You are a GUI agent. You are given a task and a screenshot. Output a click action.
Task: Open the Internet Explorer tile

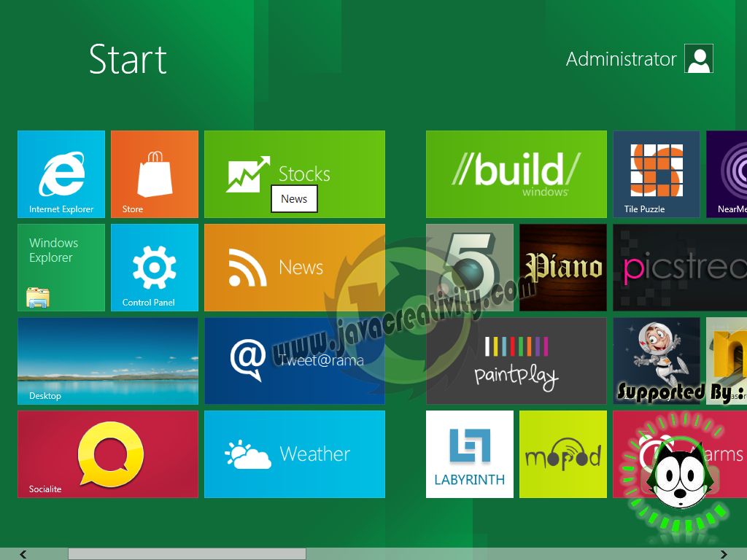coord(61,174)
